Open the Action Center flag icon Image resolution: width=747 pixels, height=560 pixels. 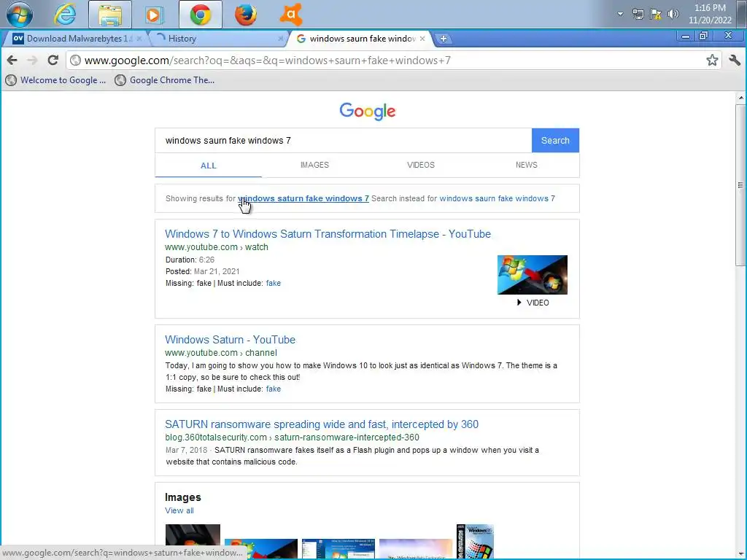pos(656,14)
